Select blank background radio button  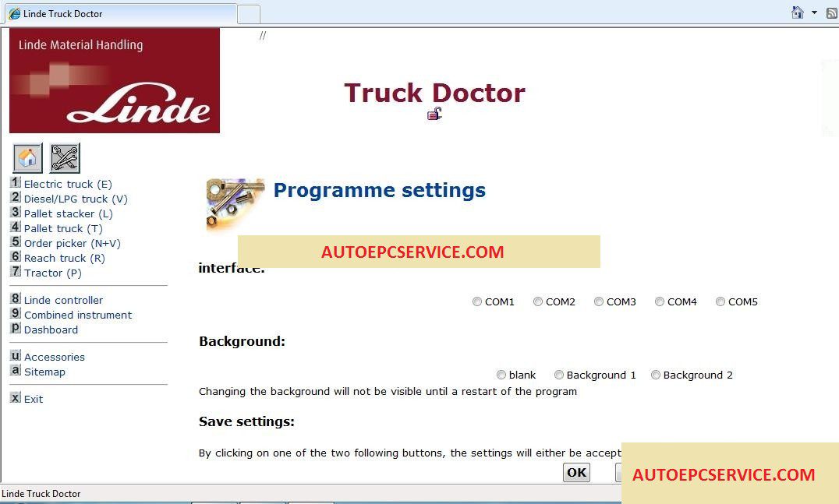click(501, 375)
